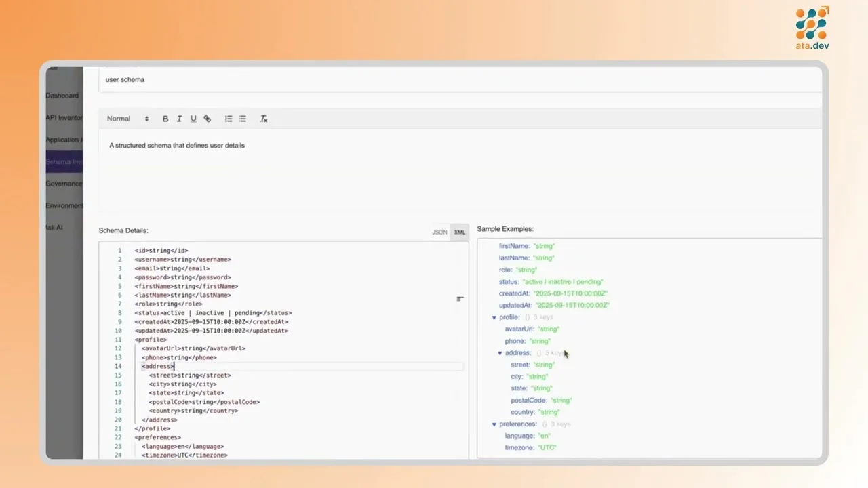Insert a hyperlink using the link icon

tap(208, 119)
